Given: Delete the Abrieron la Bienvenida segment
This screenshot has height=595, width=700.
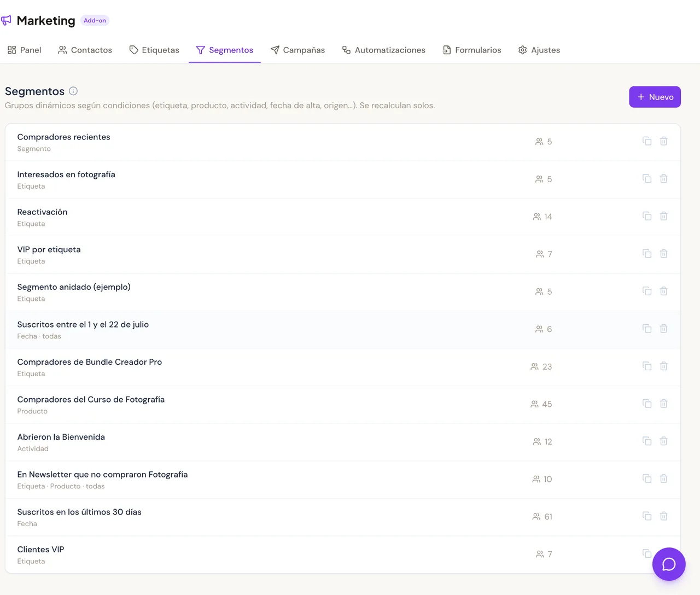Looking at the screenshot, I should tap(663, 441).
